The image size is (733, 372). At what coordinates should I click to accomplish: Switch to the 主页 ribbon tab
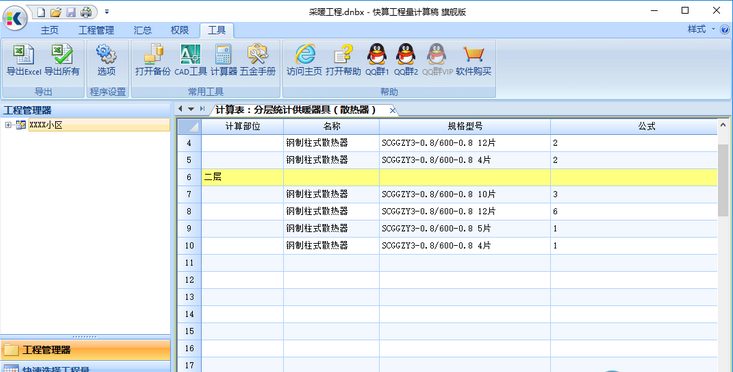[50, 30]
